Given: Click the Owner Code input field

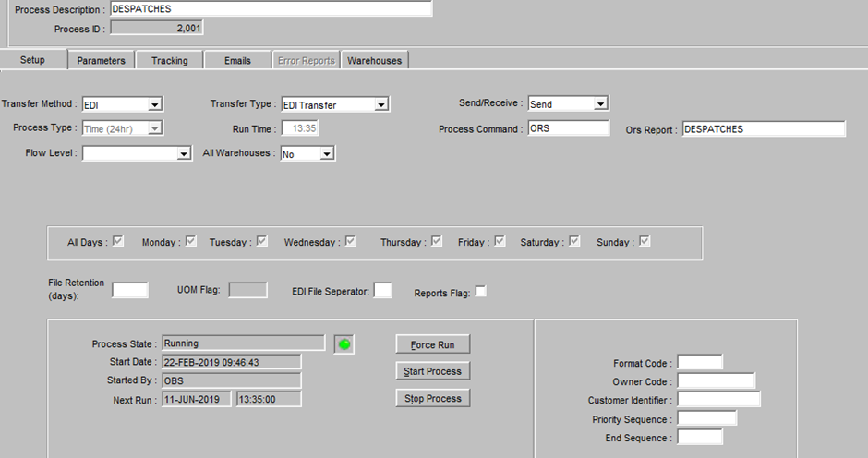Looking at the screenshot, I should point(717,381).
